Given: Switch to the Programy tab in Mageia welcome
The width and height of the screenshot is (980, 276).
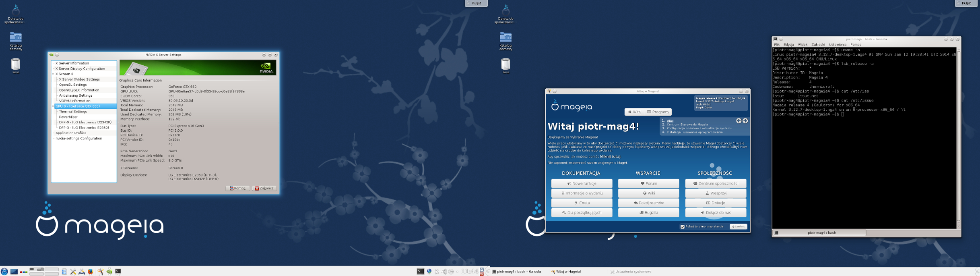Looking at the screenshot, I should point(658,112).
